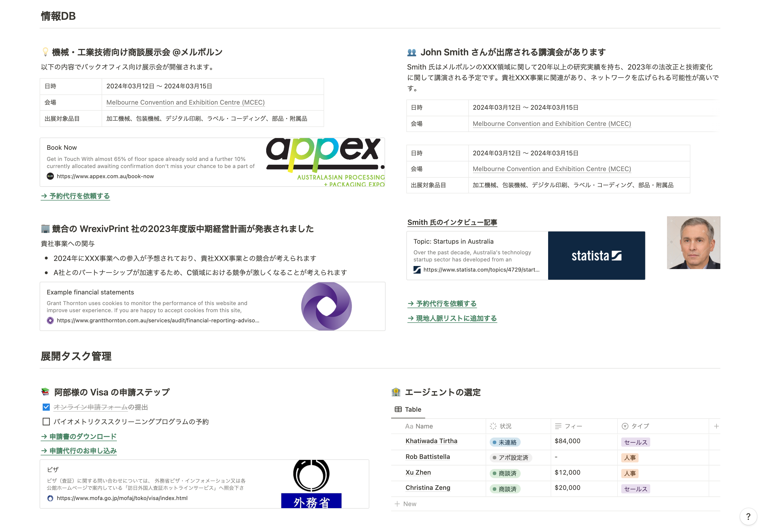Uncheck オンライン申請フォームの提出 checkbox
This screenshot has height=532, width=763.
[x=46, y=407]
